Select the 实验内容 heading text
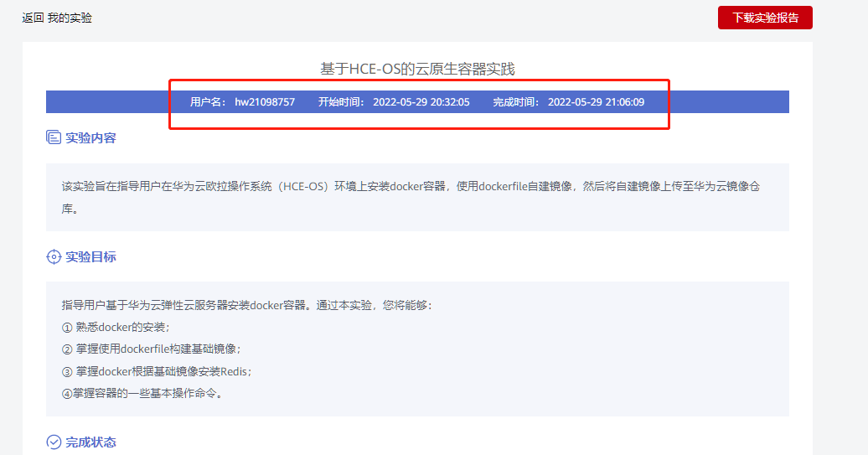This screenshot has width=868, height=455. pyautogui.click(x=90, y=137)
